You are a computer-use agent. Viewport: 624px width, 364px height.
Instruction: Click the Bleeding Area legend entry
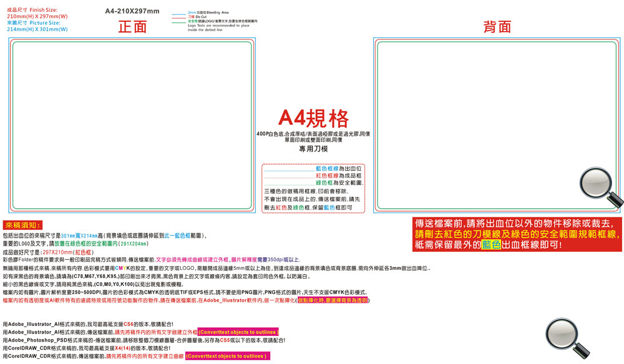(x=208, y=12)
